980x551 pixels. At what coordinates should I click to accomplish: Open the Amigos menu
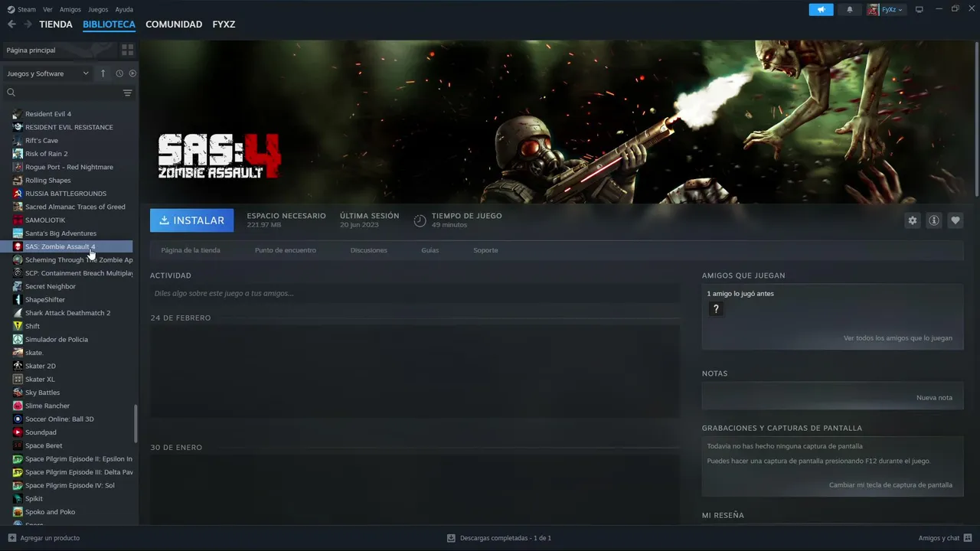pyautogui.click(x=70, y=10)
